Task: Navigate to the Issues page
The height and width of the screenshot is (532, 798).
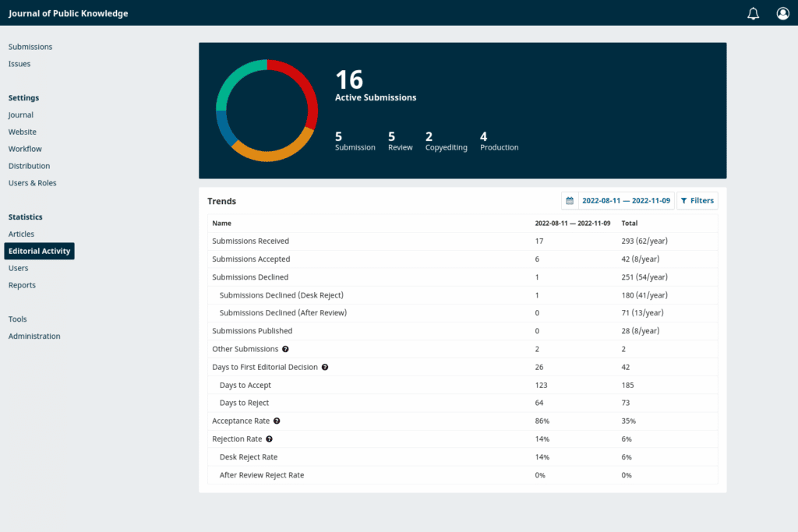Action: 19,64
